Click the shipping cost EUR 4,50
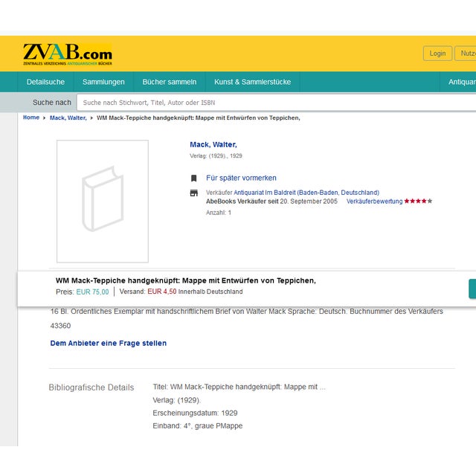Viewport: 476px width, 476px height. pos(162,292)
